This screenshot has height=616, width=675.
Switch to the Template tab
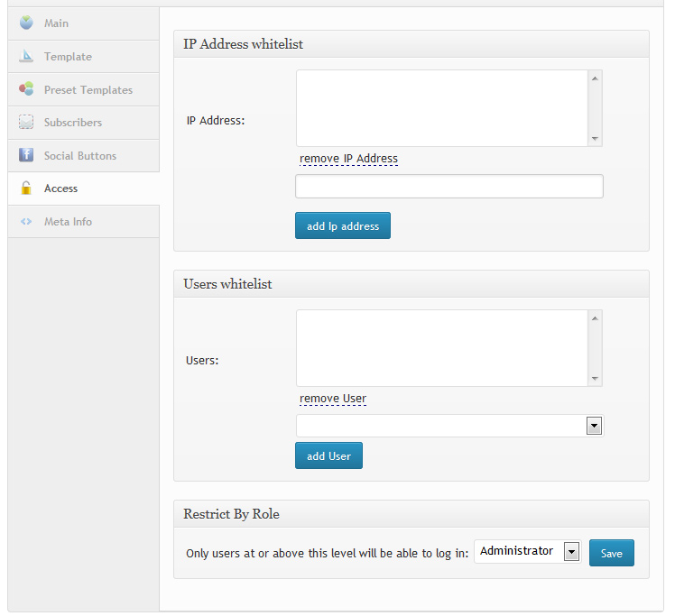pos(84,57)
